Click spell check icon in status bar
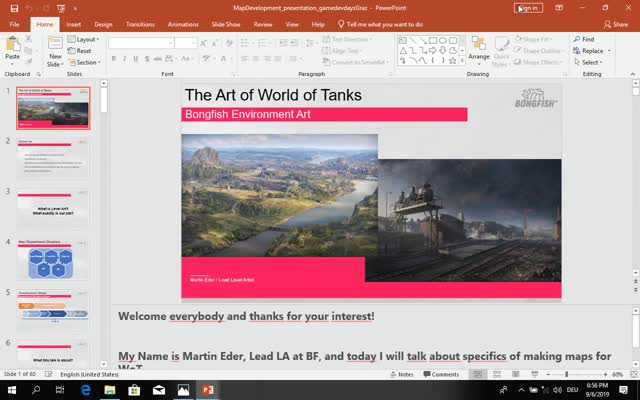The image size is (640, 400). tap(48, 374)
